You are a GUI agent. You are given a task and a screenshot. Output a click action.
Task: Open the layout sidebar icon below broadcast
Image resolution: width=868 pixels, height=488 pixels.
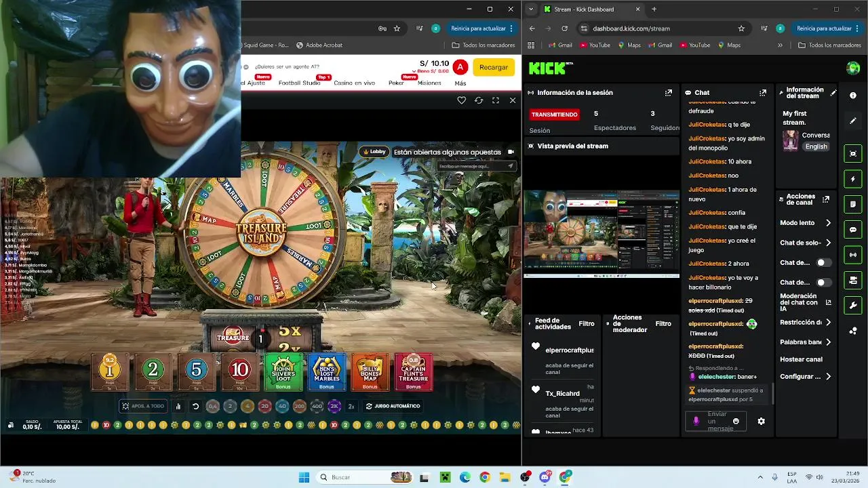click(x=853, y=280)
